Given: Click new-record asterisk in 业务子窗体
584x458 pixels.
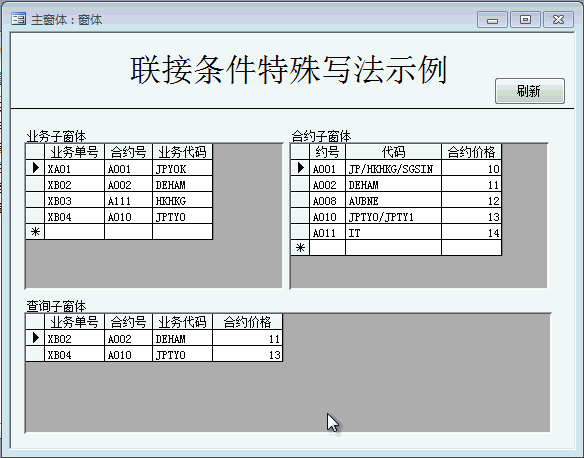Looking at the screenshot, I should 35,232.
